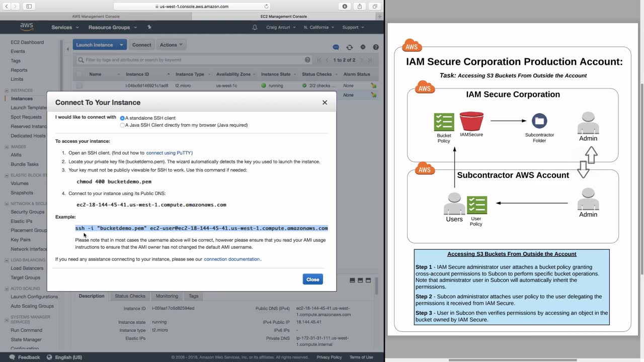The height and width of the screenshot is (362, 644).
Task: Open the Description details tab
Action: coord(92,296)
